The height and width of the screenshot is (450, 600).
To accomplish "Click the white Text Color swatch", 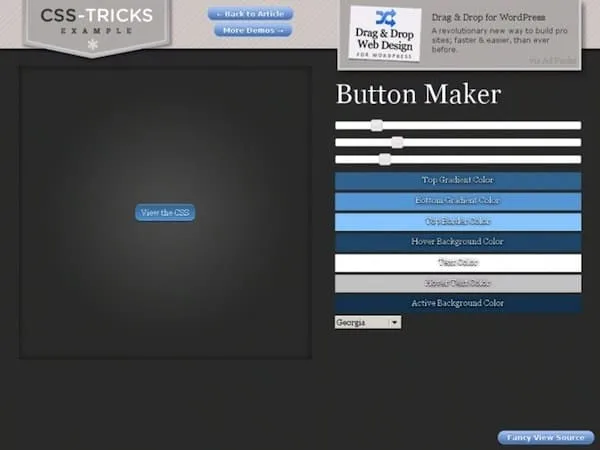I will click(x=457, y=262).
